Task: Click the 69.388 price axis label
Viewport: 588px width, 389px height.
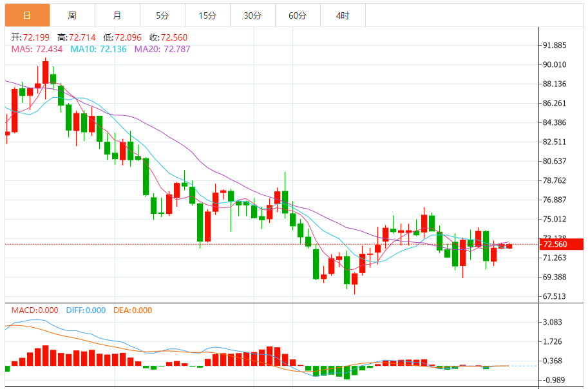Action: pyautogui.click(x=555, y=277)
